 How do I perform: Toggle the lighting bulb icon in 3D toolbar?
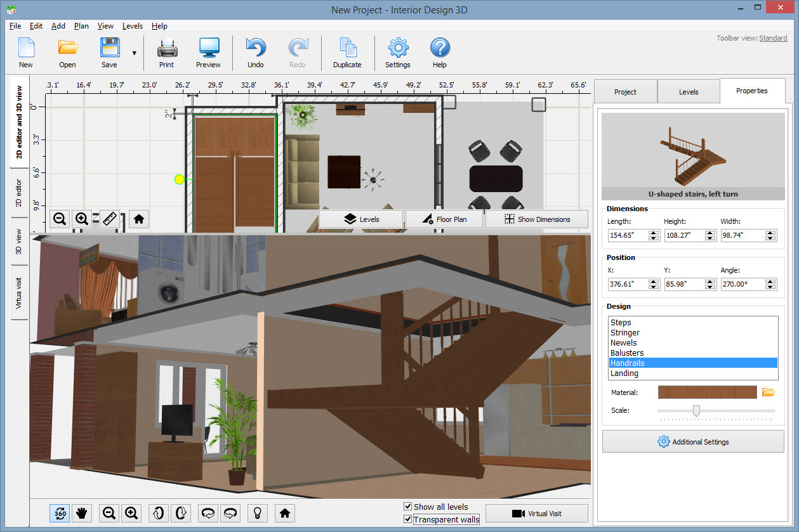click(257, 513)
